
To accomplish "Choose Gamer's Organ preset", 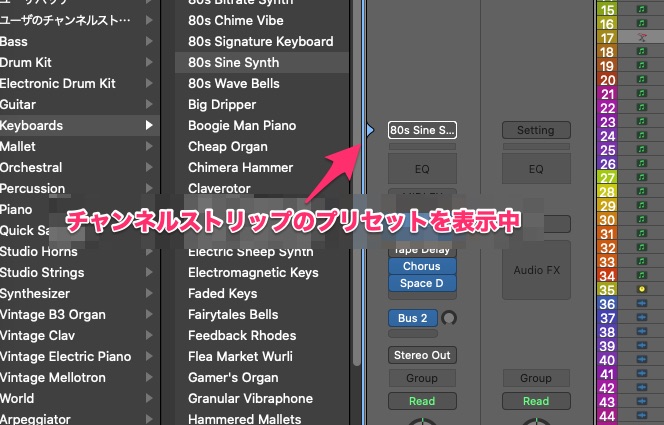I will [262, 377].
